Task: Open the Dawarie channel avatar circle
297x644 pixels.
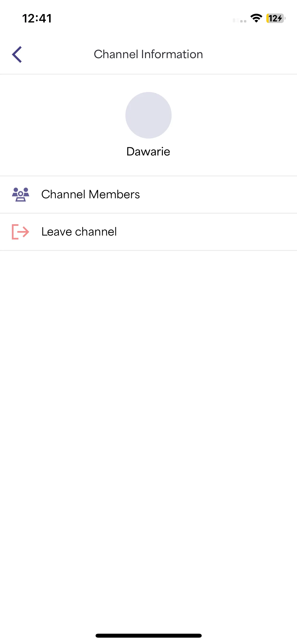Action: 148,115
